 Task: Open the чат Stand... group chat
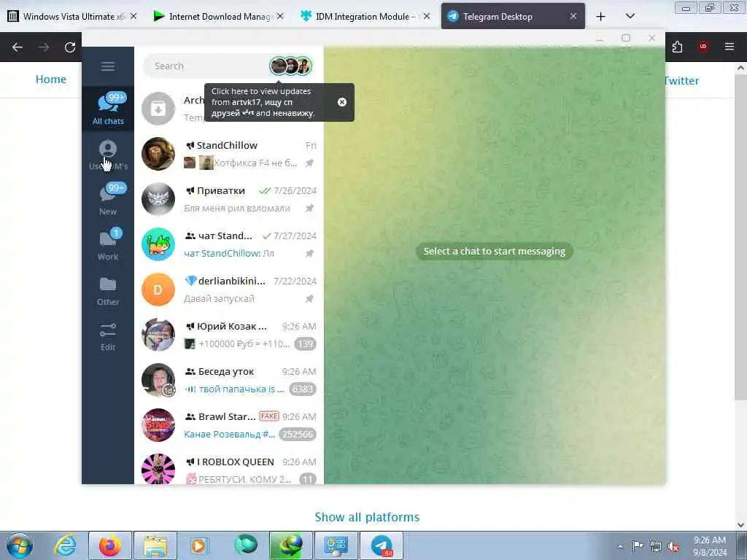pos(228,244)
